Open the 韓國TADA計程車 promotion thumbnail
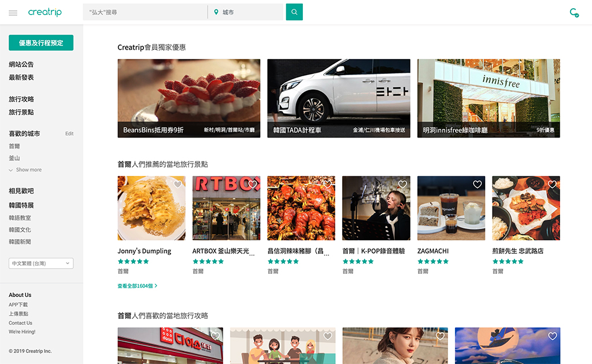 coord(339,98)
